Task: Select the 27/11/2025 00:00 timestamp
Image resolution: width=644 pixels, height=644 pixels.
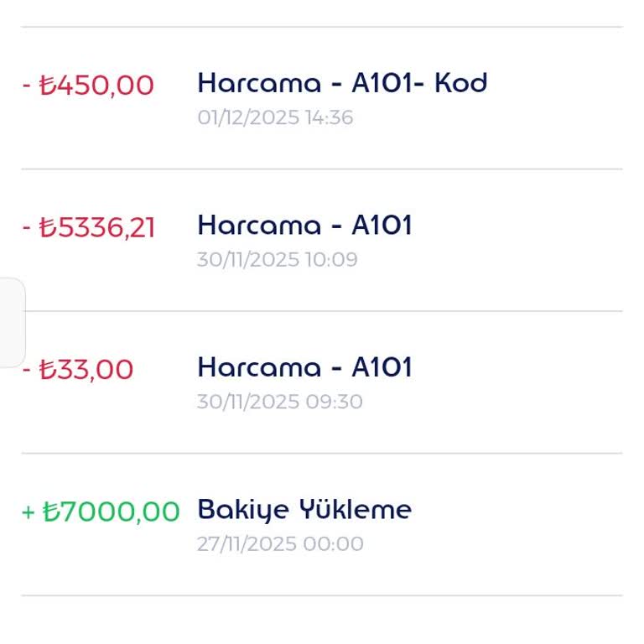Action: click(280, 544)
